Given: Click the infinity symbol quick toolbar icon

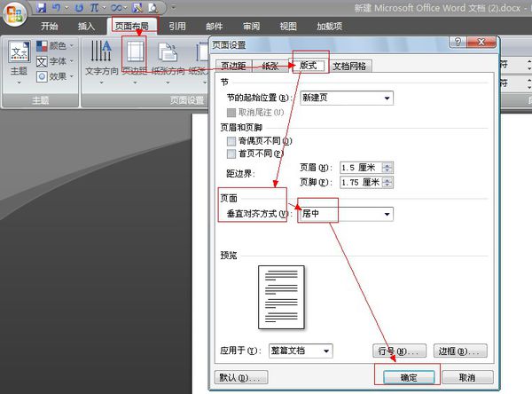Looking at the screenshot, I should pos(116,7).
